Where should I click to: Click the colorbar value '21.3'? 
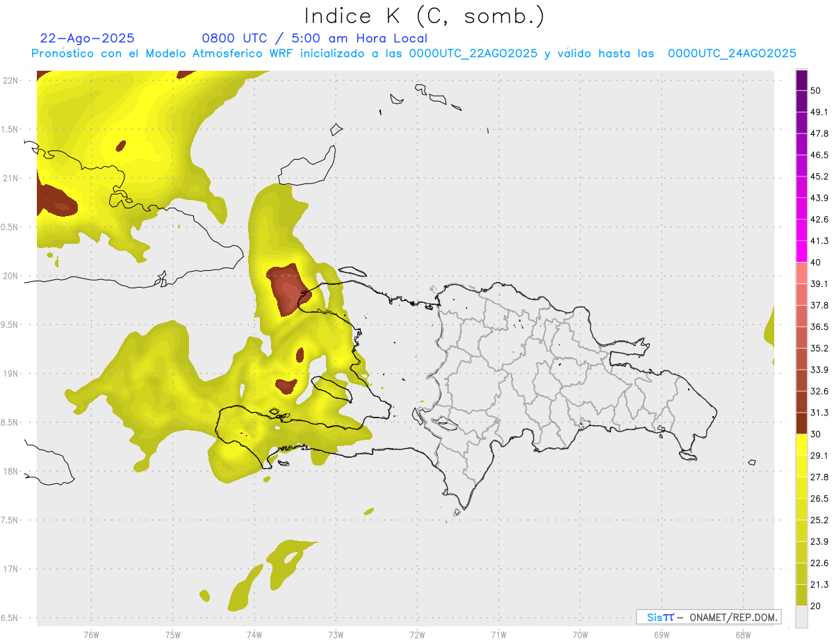click(819, 585)
